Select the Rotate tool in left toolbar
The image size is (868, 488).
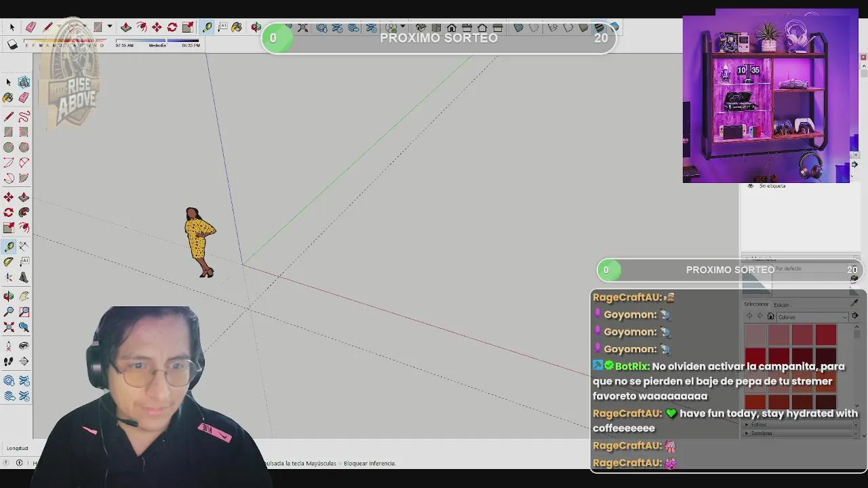[9, 212]
